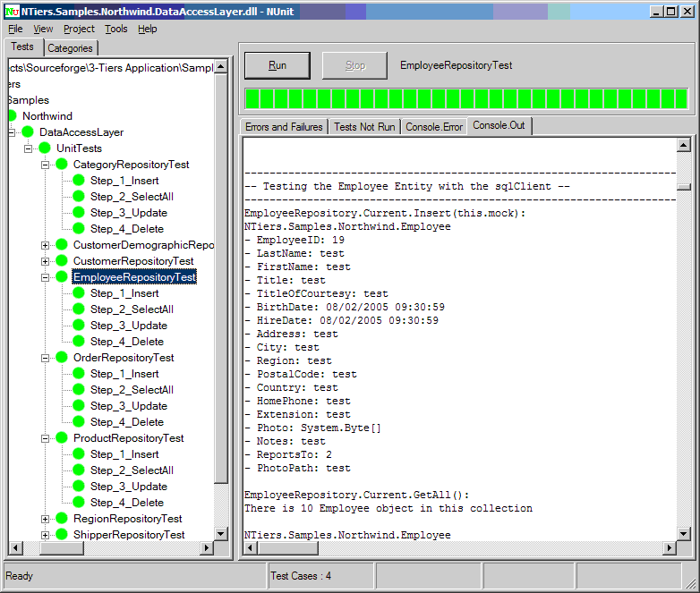Click green circle beside ProductRepositoryTest
700x593 pixels.
[x=62, y=437]
